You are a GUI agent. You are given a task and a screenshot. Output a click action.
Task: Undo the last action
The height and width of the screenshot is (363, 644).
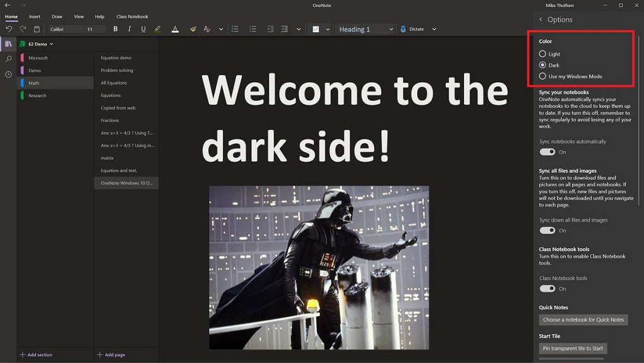click(9, 29)
